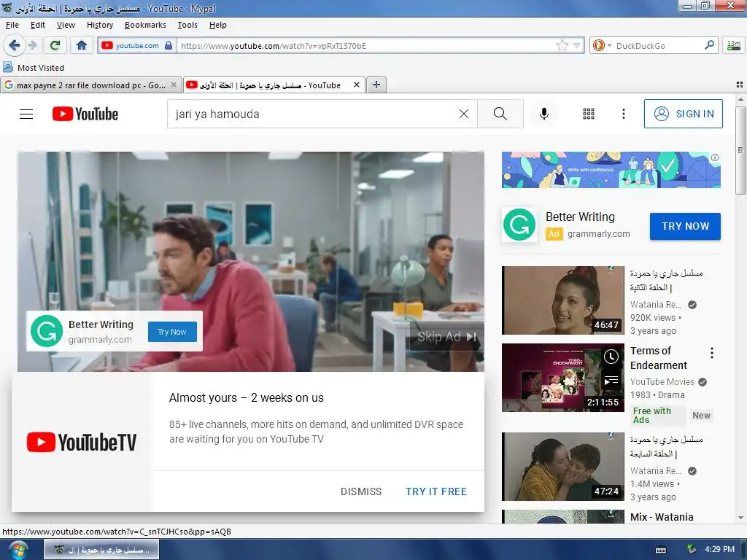
Task: Click the SIGN IN button
Action: pos(683,114)
